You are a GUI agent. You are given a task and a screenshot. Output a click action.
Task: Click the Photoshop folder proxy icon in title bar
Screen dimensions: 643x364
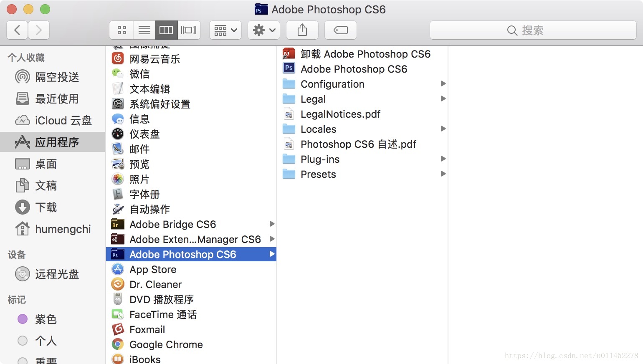tap(261, 9)
